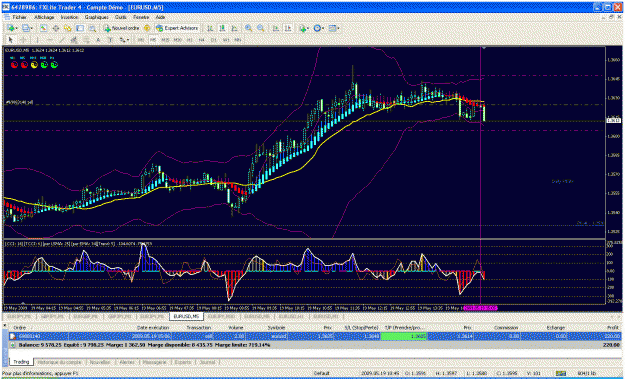Select the crosshair tool
625x379 pixels.
point(23,40)
